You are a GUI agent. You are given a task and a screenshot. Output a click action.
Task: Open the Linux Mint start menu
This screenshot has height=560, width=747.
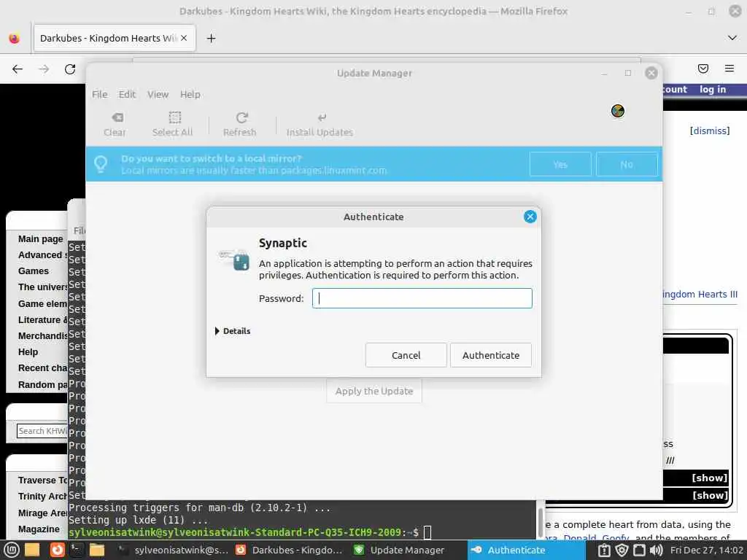click(x=11, y=550)
